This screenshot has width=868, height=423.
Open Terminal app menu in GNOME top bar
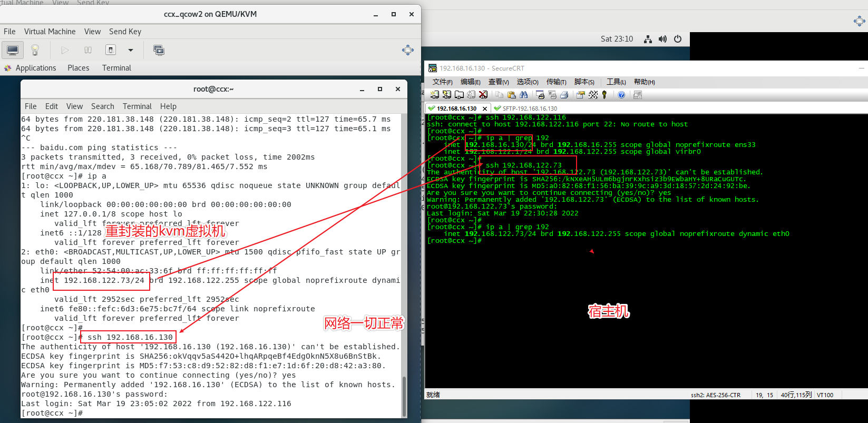[x=116, y=68]
